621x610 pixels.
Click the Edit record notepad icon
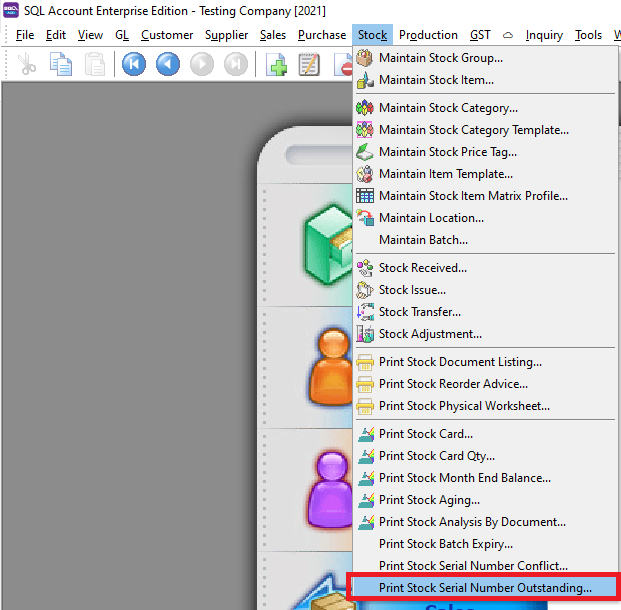coord(310,65)
